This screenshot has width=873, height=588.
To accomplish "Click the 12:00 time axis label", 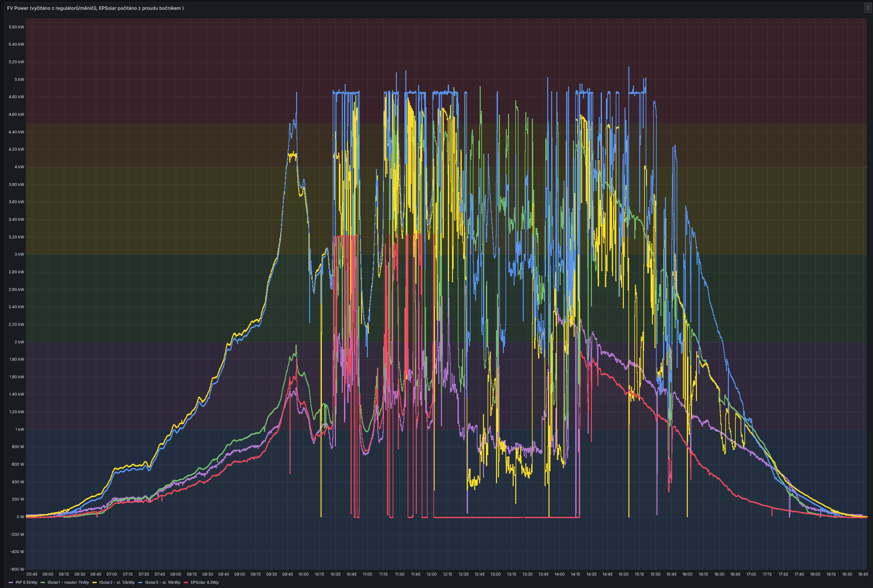I will 432,574.
